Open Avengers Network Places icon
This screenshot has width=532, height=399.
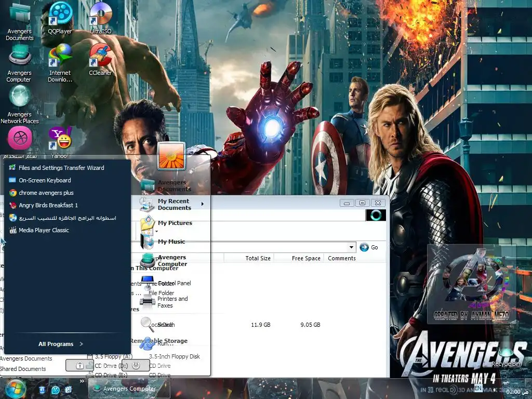(x=20, y=104)
